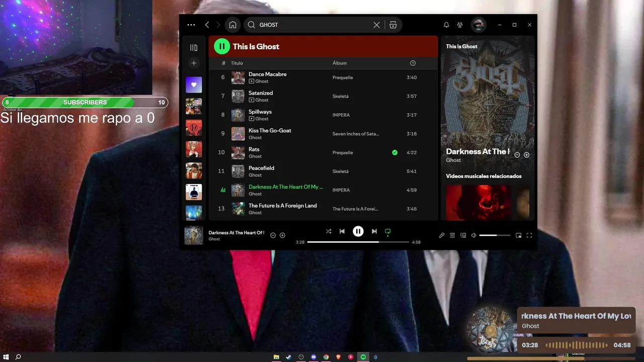This screenshot has width=644, height=362.
Task: Open the now playing album art thumbnail
Action: point(194,235)
